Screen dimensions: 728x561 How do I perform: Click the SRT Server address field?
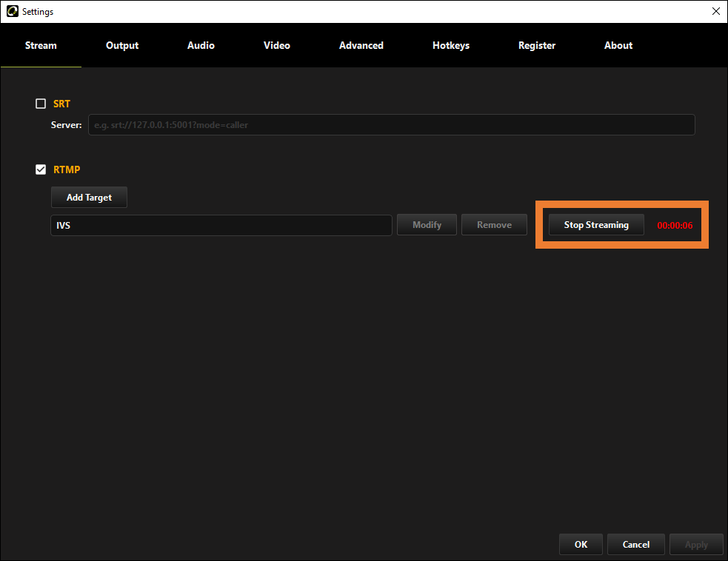tap(391, 125)
